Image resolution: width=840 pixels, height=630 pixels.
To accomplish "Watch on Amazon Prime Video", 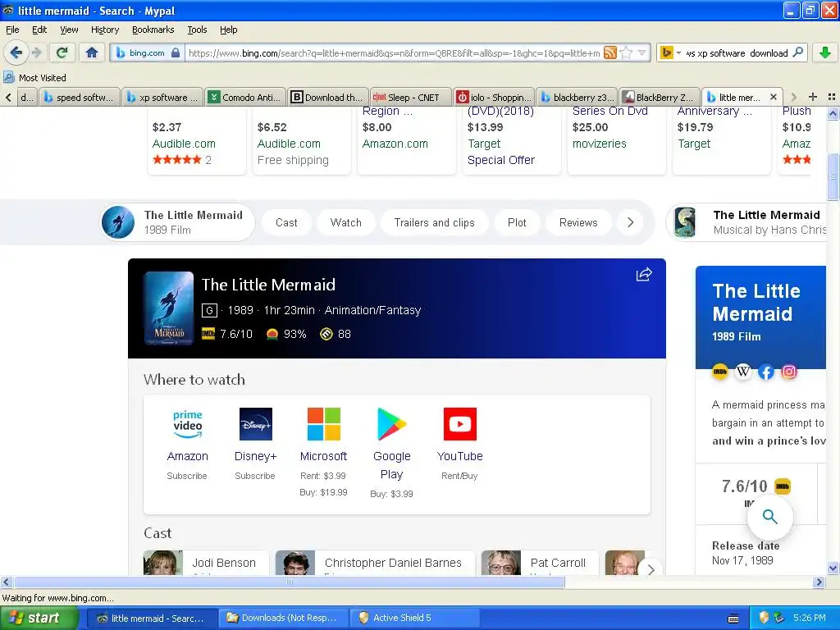I will pyautogui.click(x=187, y=444).
